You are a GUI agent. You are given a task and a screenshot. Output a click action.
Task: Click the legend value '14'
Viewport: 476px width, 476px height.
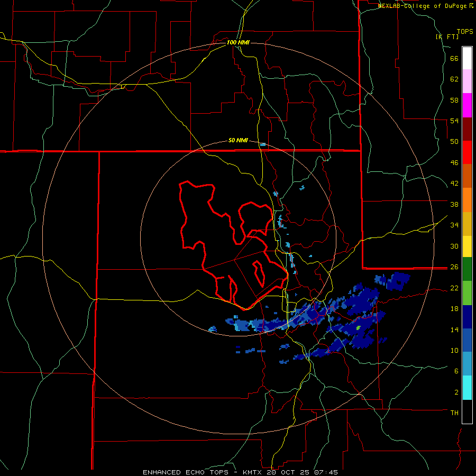click(454, 329)
